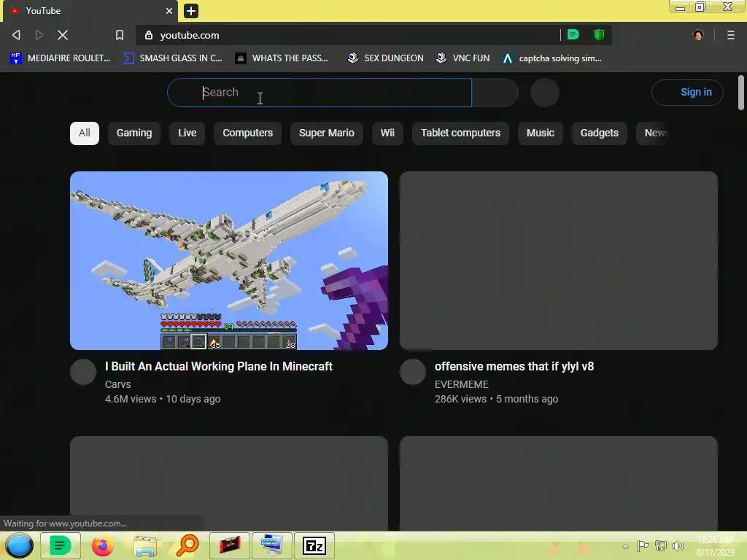Image resolution: width=747 pixels, height=560 pixels.
Task: Click the YouTube Search field
Action: pyautogui.click(x=320, y=93)
